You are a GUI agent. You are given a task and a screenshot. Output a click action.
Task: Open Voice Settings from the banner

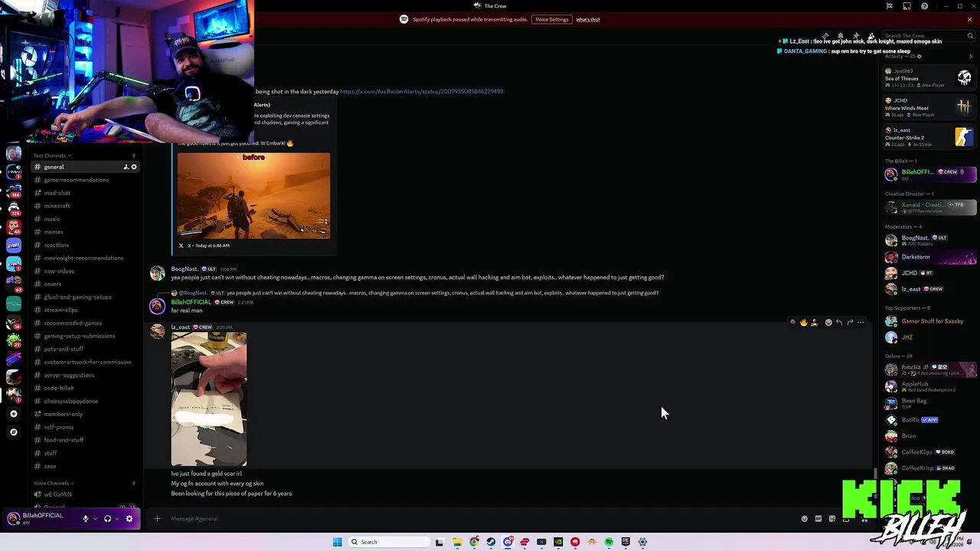coord(552,19)
